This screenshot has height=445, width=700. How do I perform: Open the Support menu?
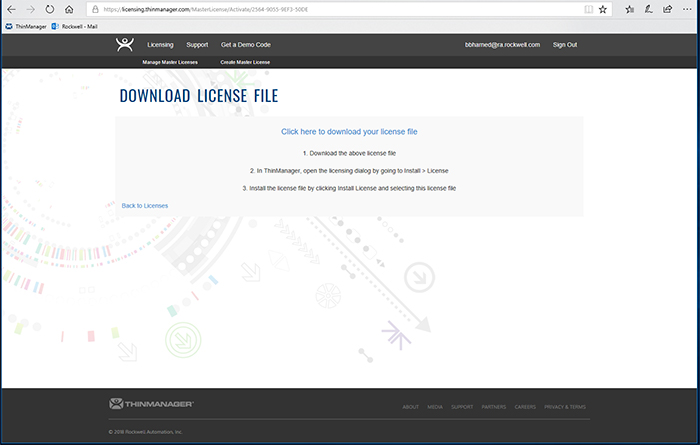197,45
